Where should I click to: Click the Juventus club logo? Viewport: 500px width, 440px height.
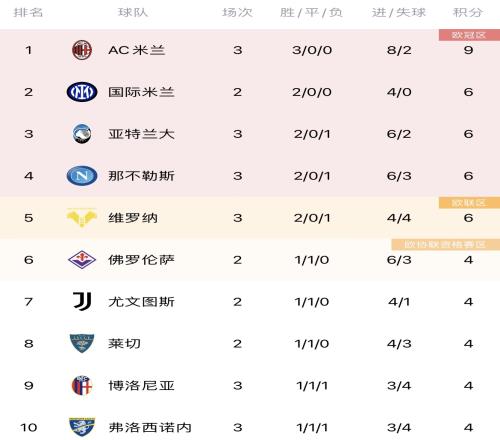point(82,301)
